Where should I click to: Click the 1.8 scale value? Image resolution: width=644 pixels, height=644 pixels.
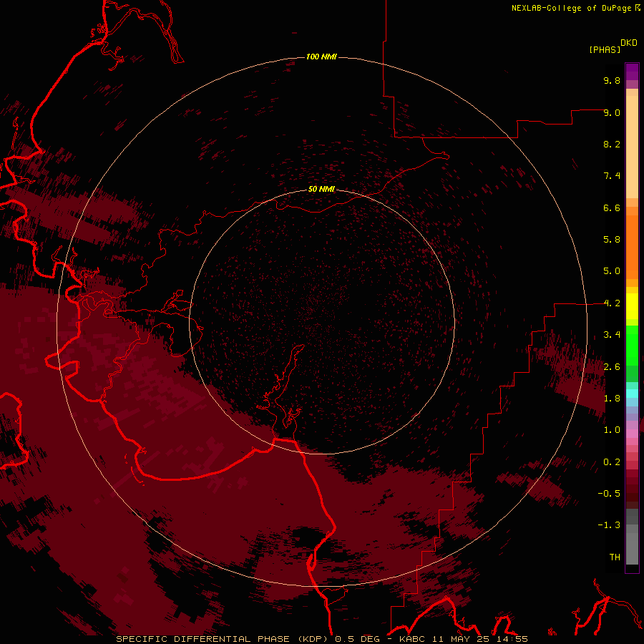pos(612,399)
